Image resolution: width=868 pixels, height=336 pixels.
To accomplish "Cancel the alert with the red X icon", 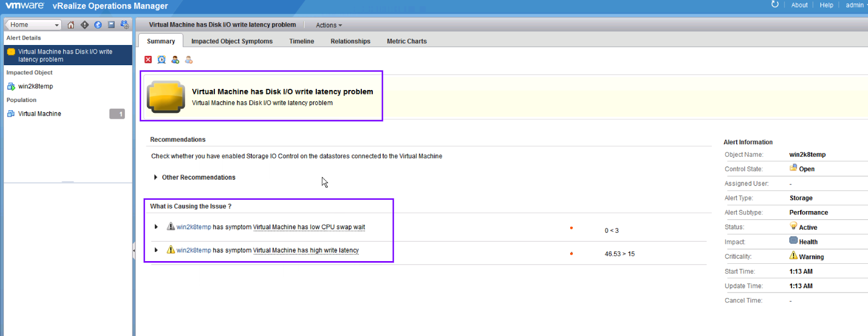I will point(148,60).
